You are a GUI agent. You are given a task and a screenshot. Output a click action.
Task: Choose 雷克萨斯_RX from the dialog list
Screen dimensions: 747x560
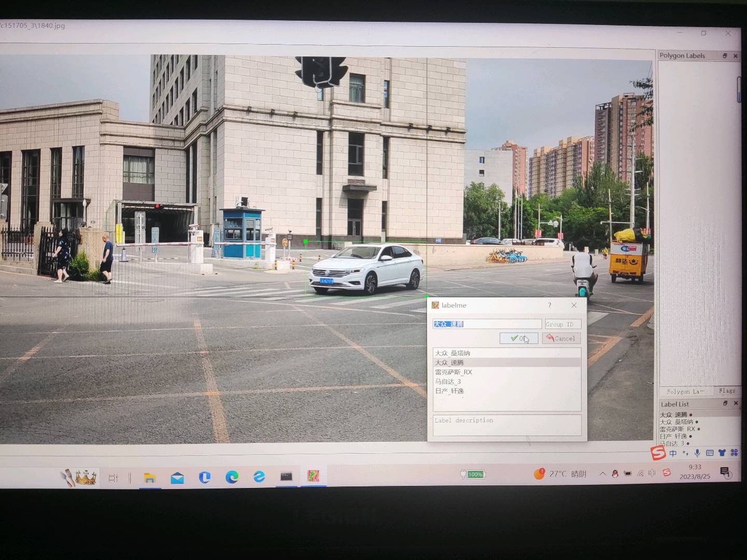tap(454, 372)
